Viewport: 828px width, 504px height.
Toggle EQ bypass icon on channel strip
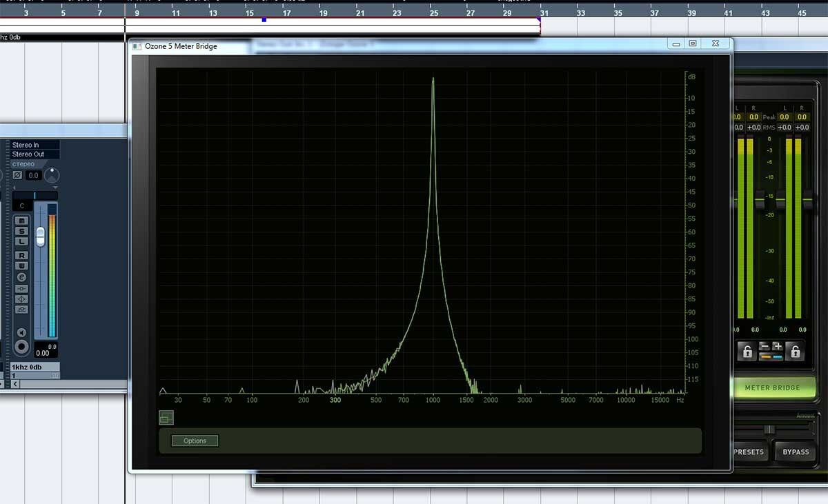(22, 299)
